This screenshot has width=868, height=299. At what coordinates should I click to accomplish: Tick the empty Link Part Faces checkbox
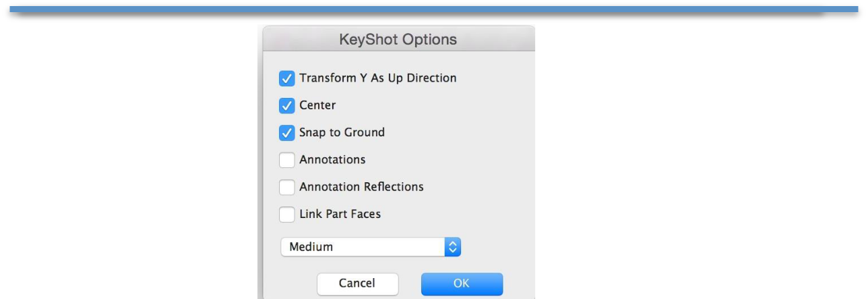287,214
